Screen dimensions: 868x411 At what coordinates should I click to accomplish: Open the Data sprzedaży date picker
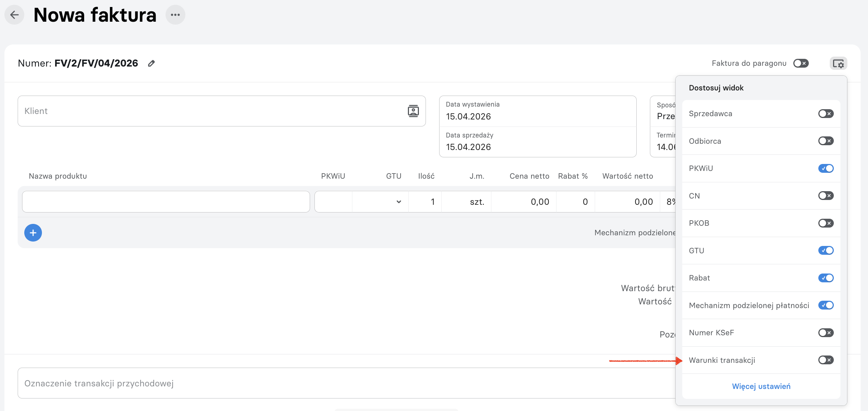click(x=538, y=142)
